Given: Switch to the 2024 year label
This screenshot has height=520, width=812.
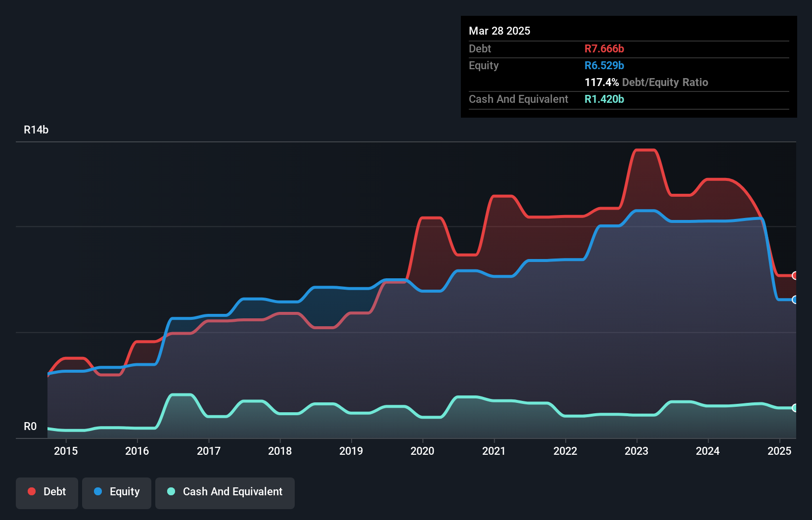Looking at the screenshot, I should 708,451.
